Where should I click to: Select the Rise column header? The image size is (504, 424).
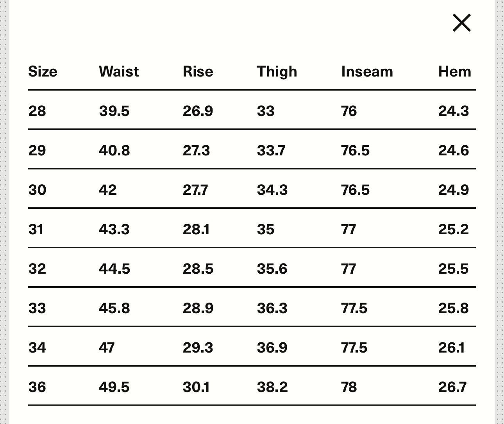pos(198,71)
